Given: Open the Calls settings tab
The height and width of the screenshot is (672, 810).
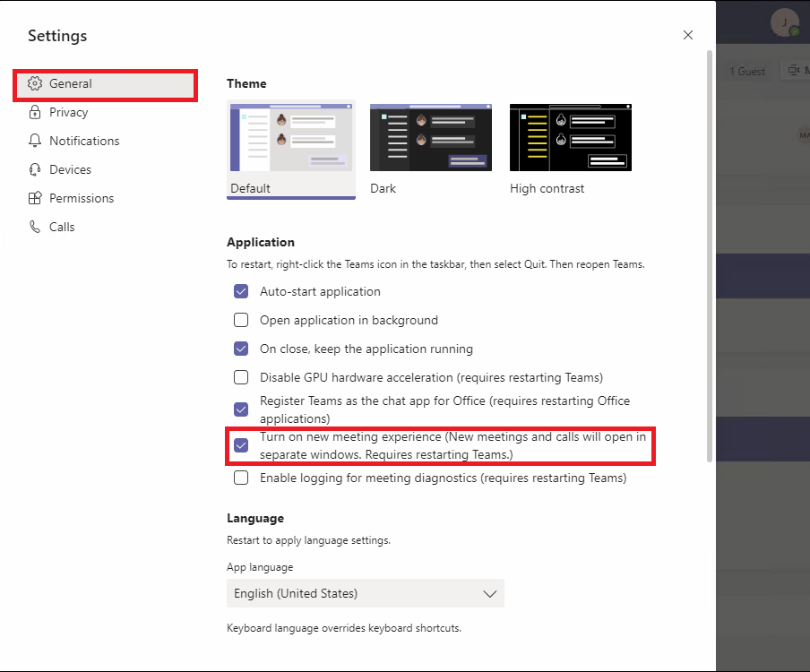Looking at the screenshot, I should click(x=106, y=227).
